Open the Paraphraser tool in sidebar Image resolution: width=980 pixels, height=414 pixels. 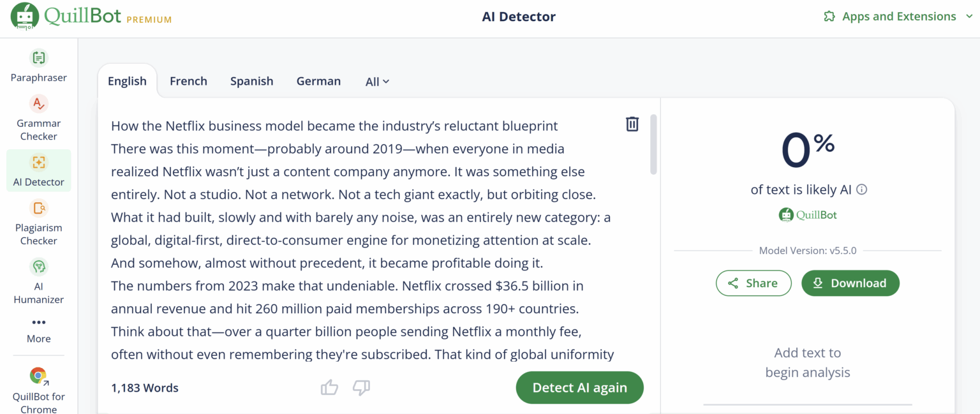pyautogui.click(x=39, y=66)
